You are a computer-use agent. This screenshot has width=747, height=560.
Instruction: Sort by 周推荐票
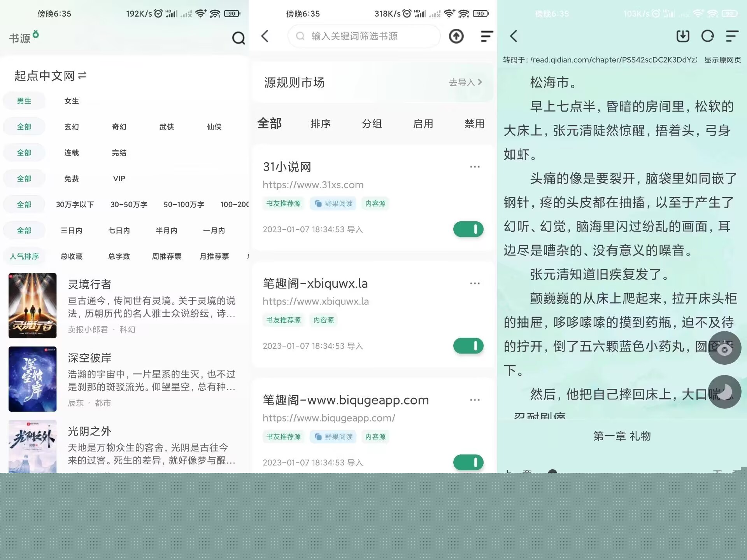click(167, 256)
